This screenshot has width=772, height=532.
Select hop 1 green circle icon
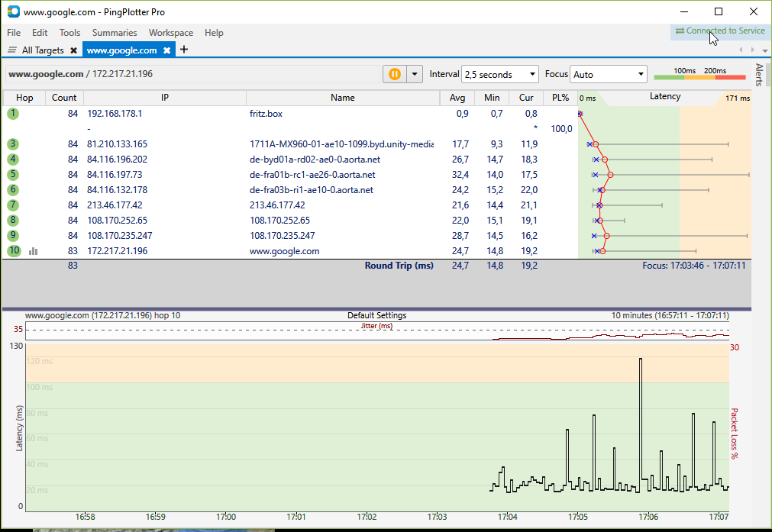[x=13, y=114]
